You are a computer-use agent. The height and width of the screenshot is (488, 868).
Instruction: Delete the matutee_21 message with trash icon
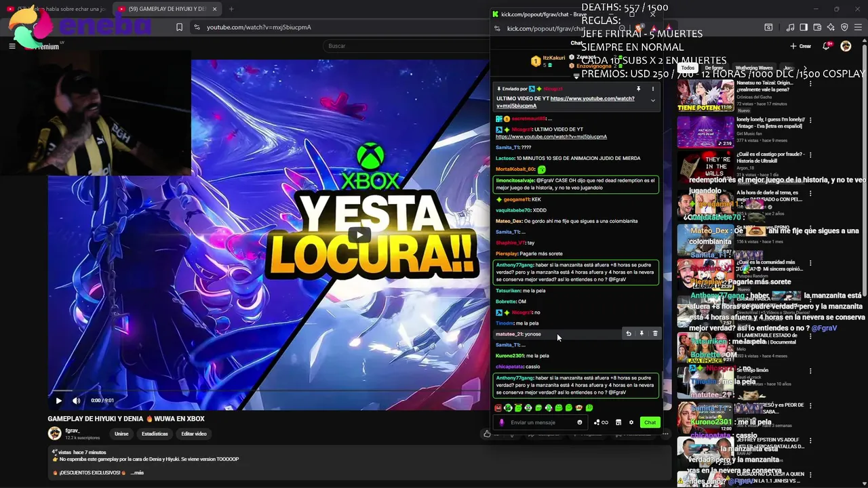[655, 333]
